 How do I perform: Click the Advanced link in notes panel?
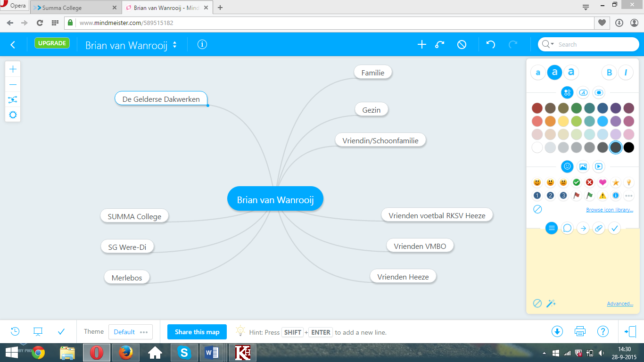(x=620, y=304)
